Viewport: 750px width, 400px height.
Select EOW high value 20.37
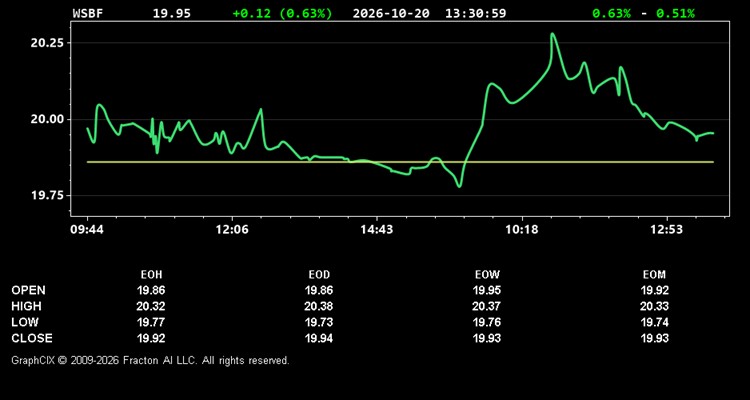[x=487, y=306]
